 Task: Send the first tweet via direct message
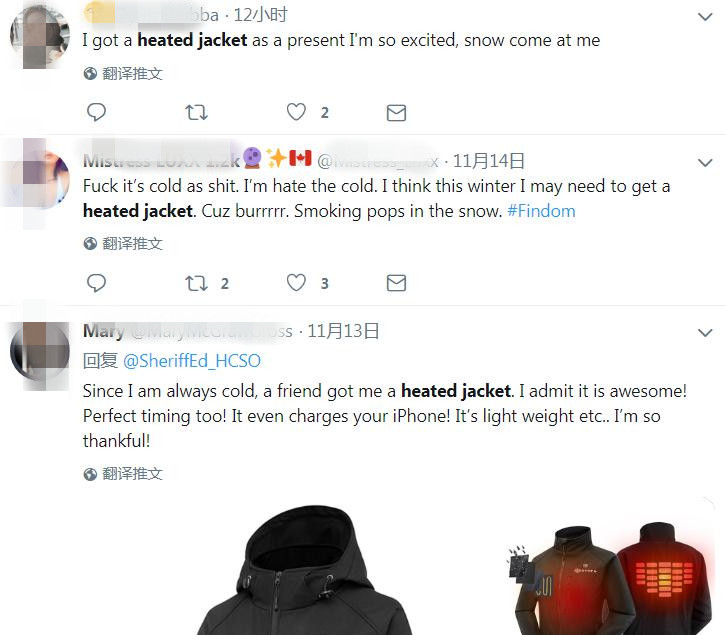396,113
